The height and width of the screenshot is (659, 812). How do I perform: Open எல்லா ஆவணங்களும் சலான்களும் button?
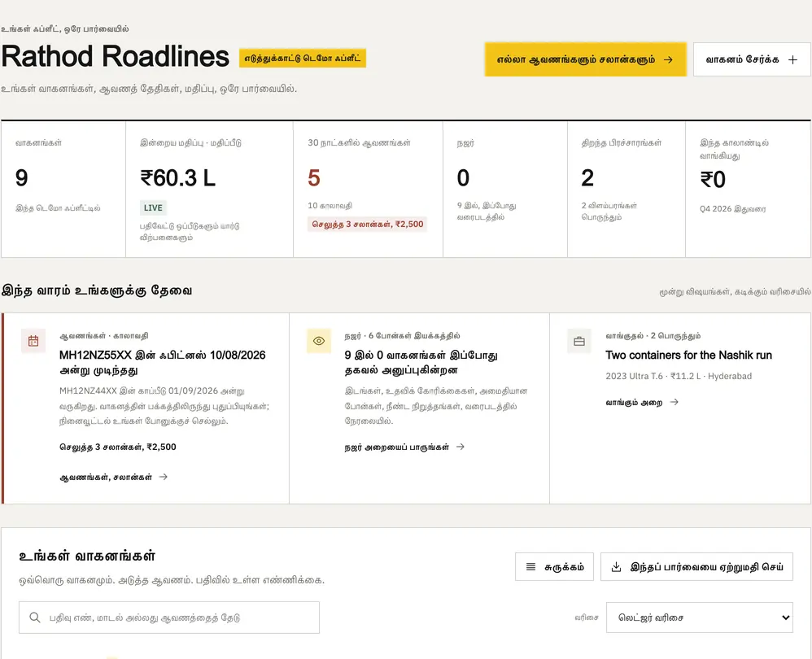586,59
